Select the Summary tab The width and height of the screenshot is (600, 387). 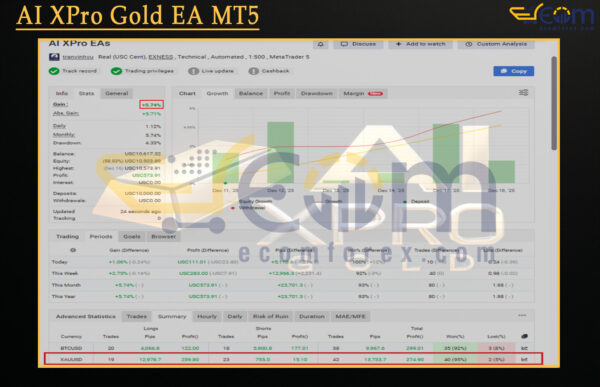coord(172,317)
